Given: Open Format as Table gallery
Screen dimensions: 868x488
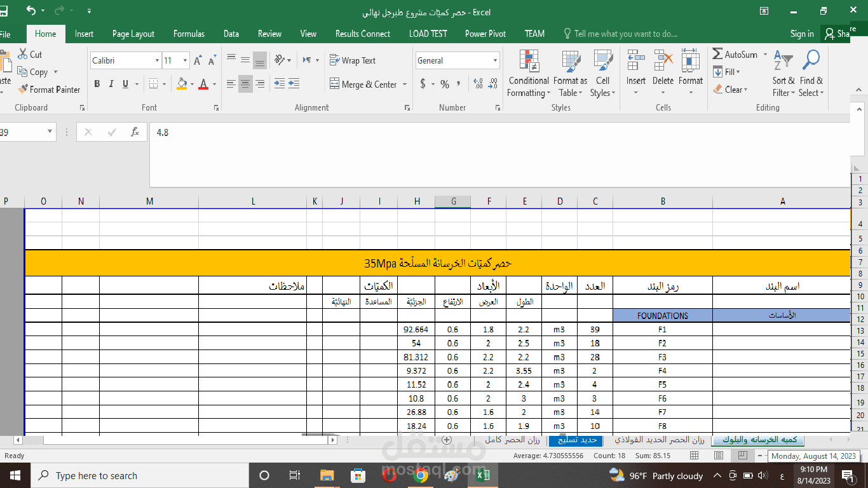Looking at the screenshot, I should pyautogui.click(x=570, y=74).
